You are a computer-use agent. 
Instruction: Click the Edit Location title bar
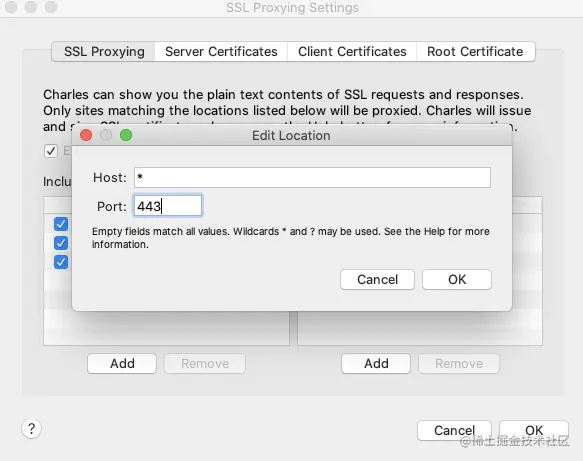[x=291, y=135]
